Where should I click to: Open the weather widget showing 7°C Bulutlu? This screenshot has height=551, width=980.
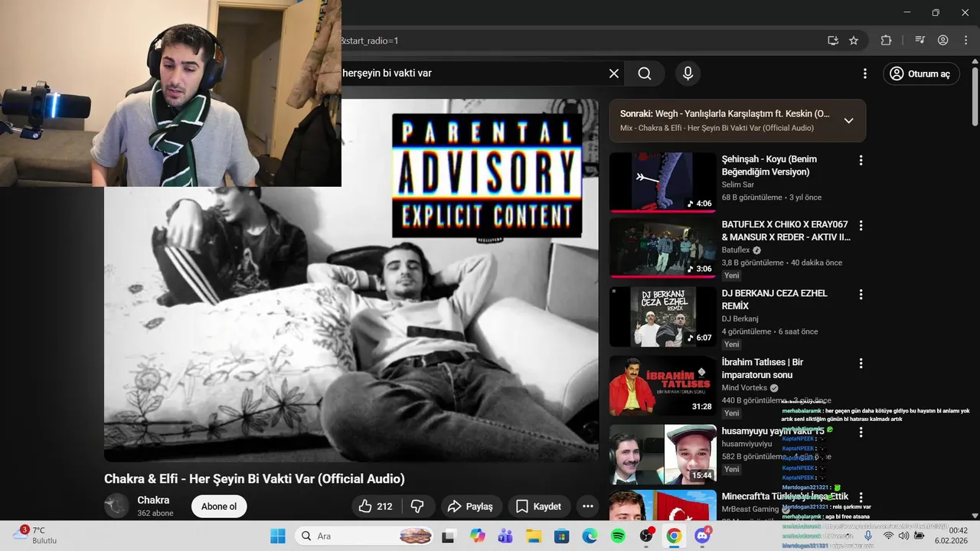(x=34, y=535)
